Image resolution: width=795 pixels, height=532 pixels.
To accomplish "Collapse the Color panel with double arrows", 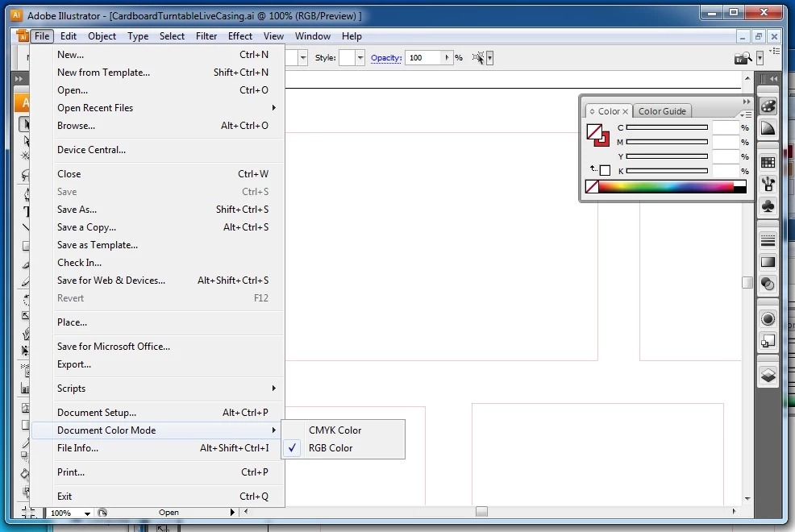I will (x=746, y=102).
